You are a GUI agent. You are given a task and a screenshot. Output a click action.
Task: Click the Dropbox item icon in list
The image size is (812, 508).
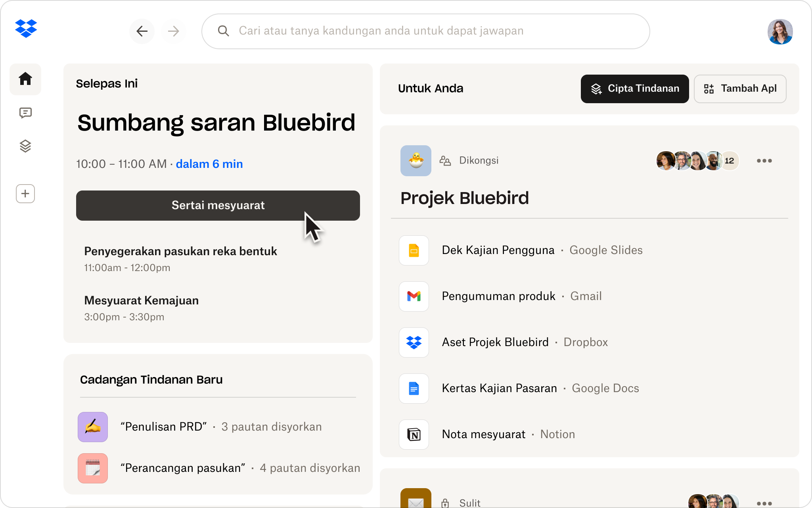414,343
